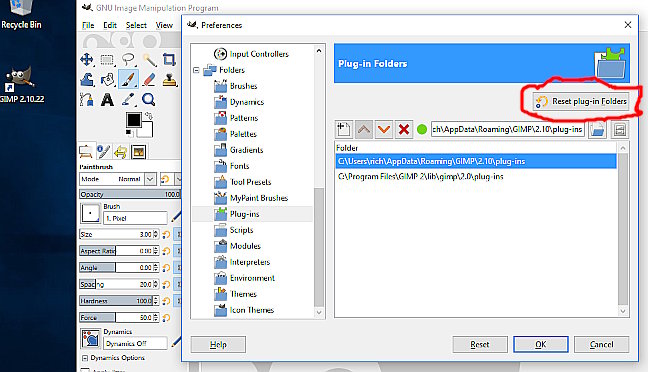
Task: Select the Paths tool
Action: (x=87, y=100)
